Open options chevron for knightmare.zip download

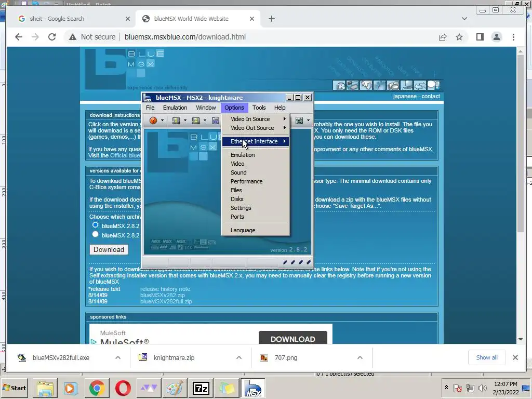239,357
